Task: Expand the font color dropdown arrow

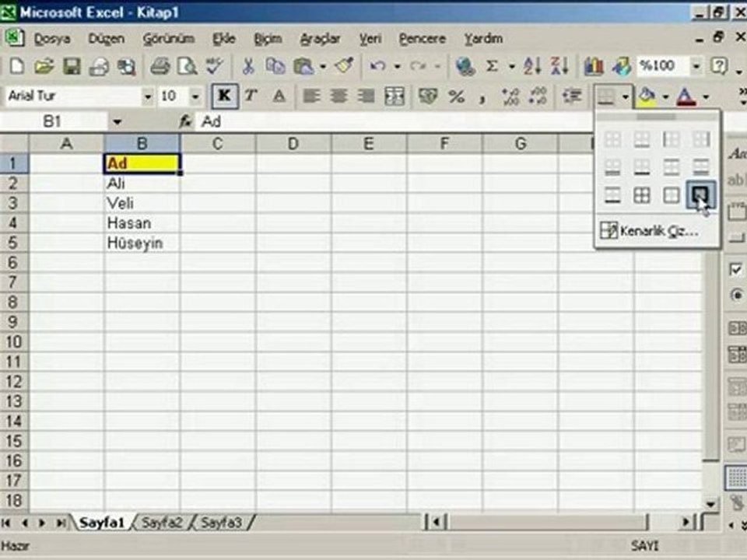Action: coord(706,97)
